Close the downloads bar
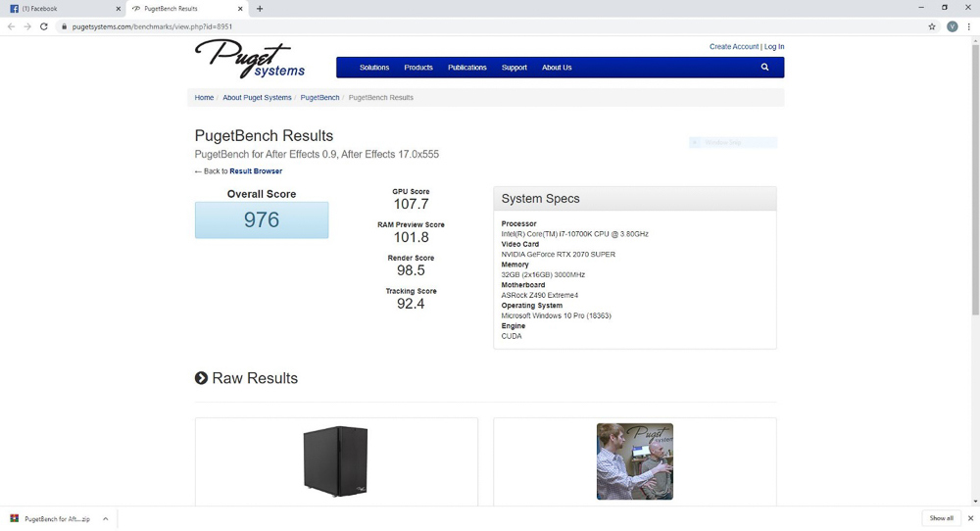Screen dimensions: 980x531 (970, 518)
